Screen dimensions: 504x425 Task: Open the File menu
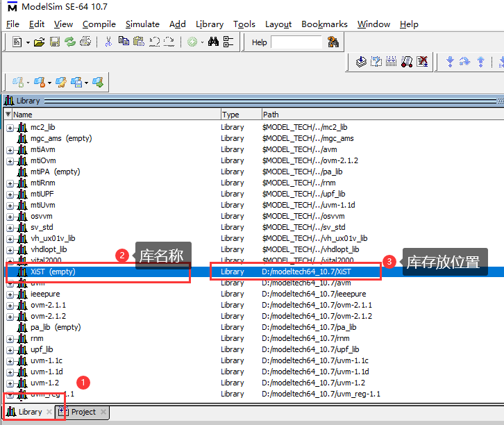[x=12, y=24]
